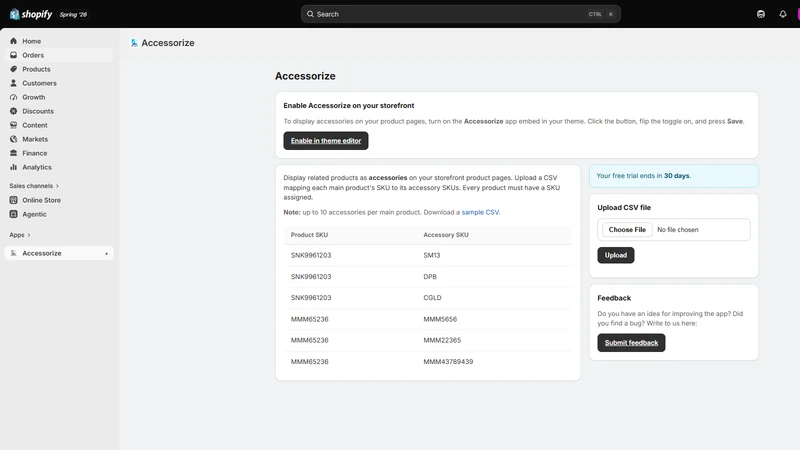The height and width of the screenshot is (450, 800).
Task: Click Enable in theme editor button
Action: (326, 141)
